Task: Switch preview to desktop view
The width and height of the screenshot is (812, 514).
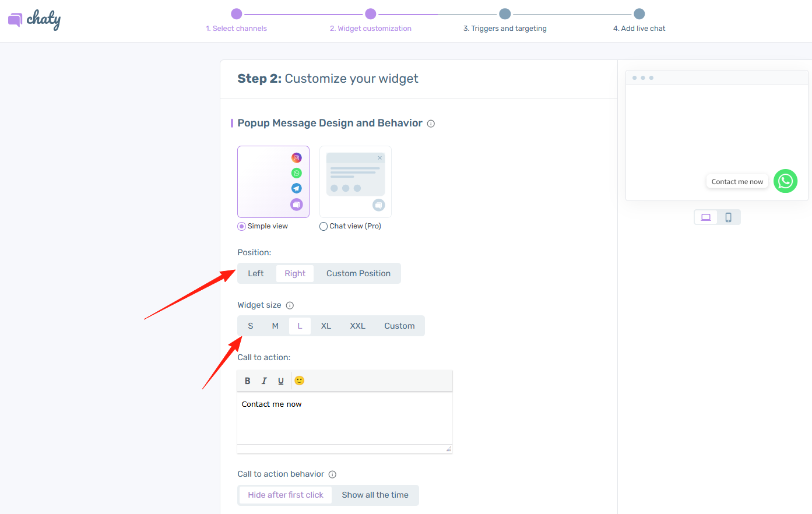Action: tap(706, 217)
